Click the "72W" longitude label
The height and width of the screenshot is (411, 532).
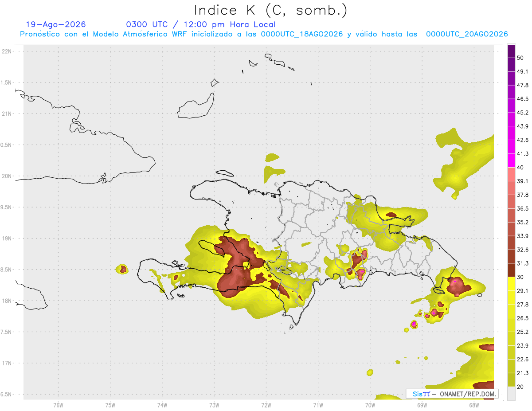click(266, 405)
